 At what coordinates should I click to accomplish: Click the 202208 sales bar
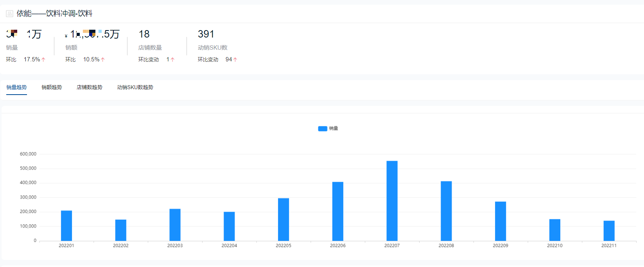[x=446, y=211]
